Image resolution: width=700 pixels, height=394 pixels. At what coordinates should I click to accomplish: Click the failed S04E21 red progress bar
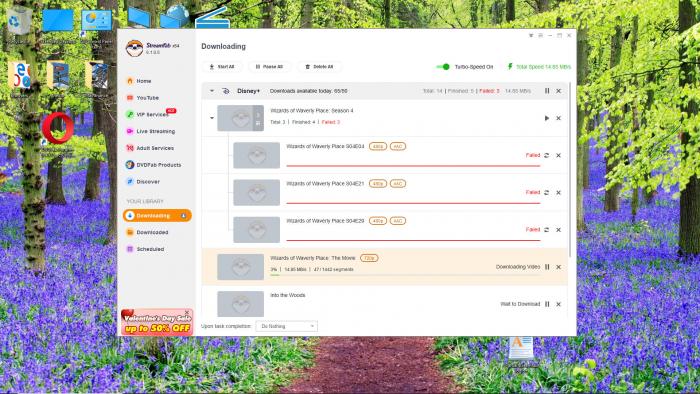point(413,203)
